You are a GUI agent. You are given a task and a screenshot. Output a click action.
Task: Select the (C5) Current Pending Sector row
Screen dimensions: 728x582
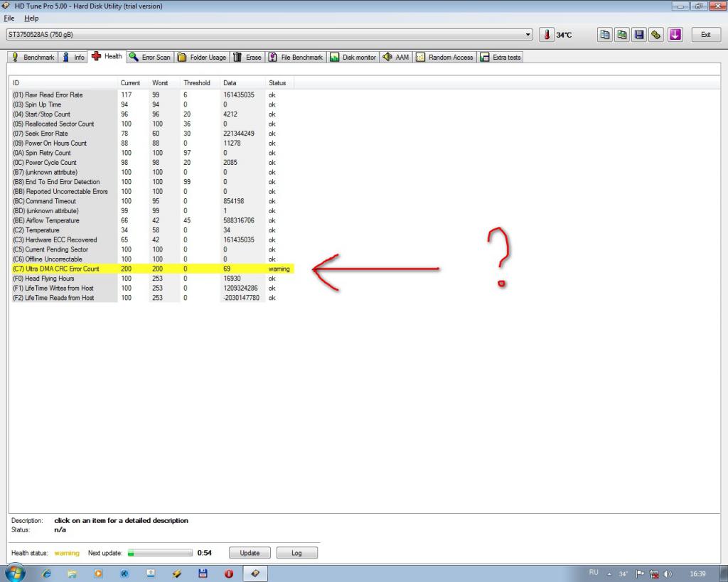tap(154, 249)
